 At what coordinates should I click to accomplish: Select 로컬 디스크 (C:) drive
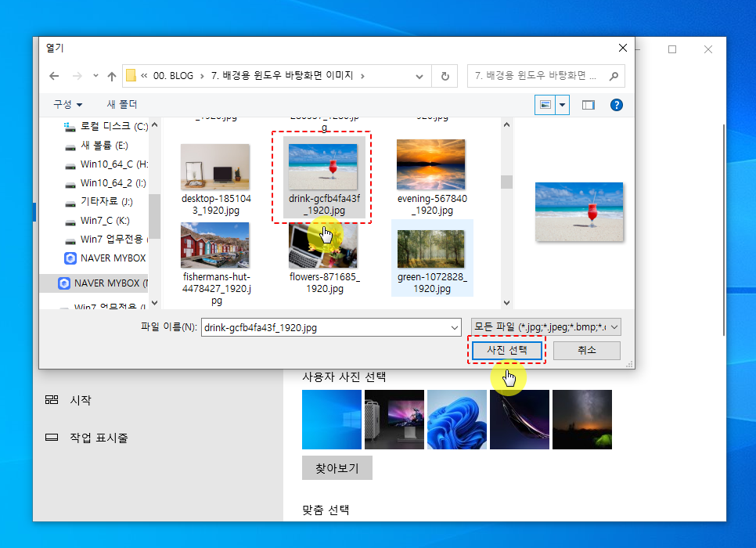(106, 126)
